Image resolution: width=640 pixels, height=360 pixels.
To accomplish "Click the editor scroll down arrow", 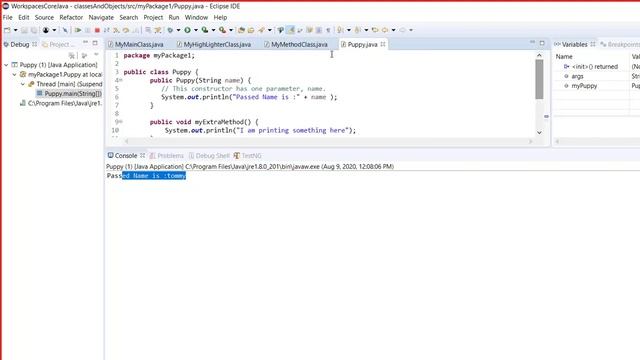I will [540, 132].
